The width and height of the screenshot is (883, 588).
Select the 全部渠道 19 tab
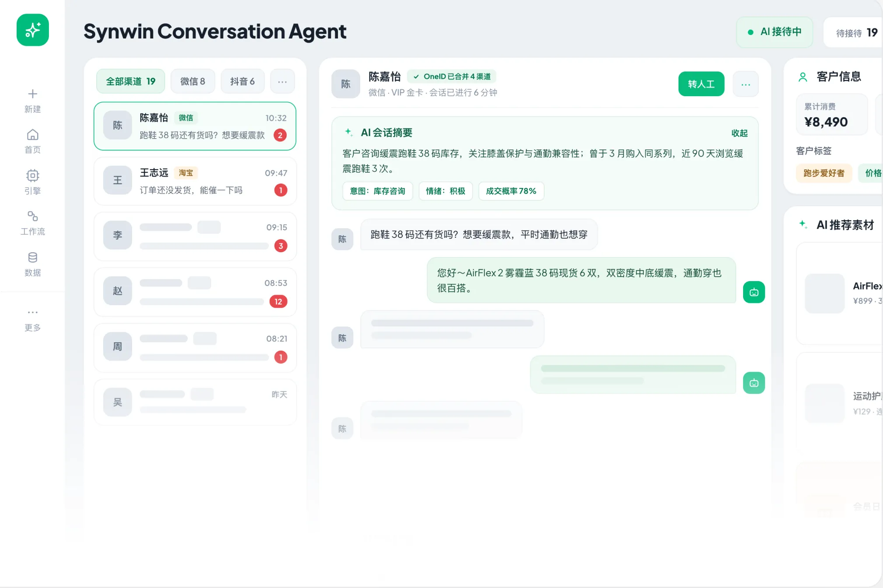[x=131, y=81]
